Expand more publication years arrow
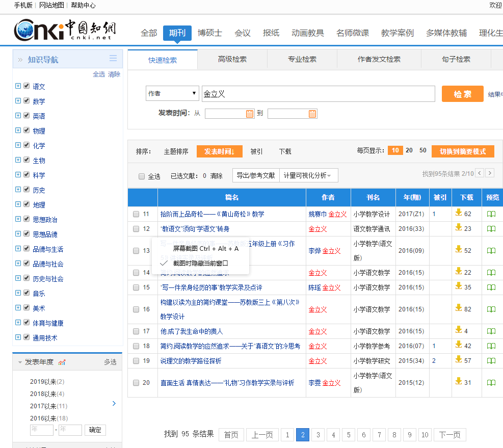This screenshot has width=503, height=448. point(114,403)
